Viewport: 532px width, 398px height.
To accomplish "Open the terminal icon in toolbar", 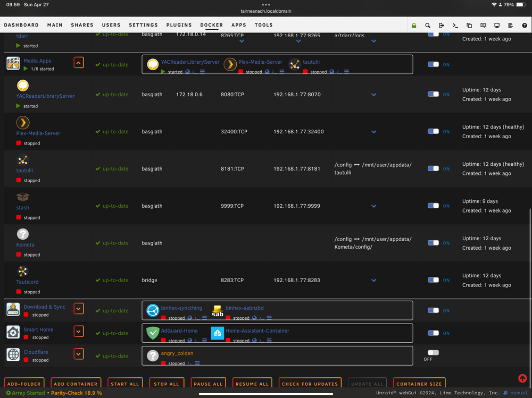I will pos(455,26).
